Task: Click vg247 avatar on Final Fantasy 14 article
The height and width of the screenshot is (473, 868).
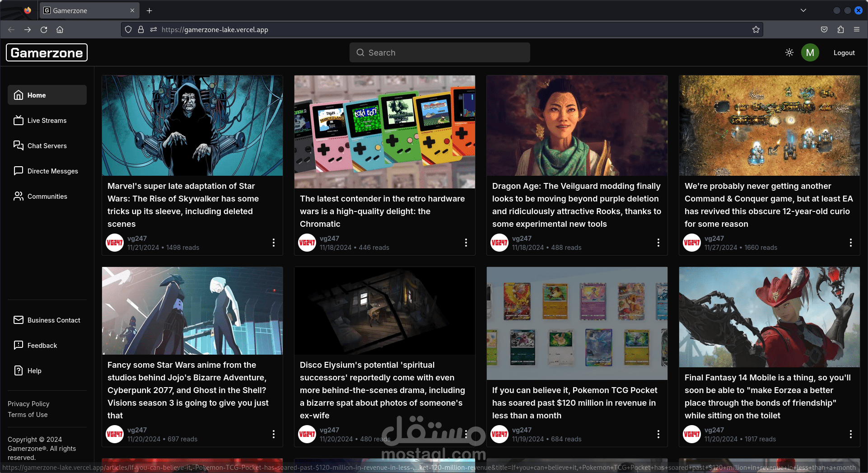Action: pos(692,434)
